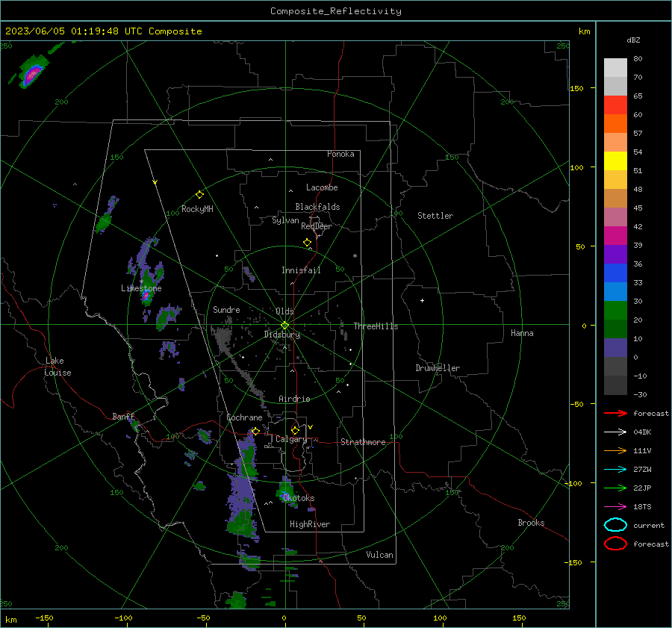Click the cyan current ellipse icon
This screenshot has height=628, width=672.
615,525
